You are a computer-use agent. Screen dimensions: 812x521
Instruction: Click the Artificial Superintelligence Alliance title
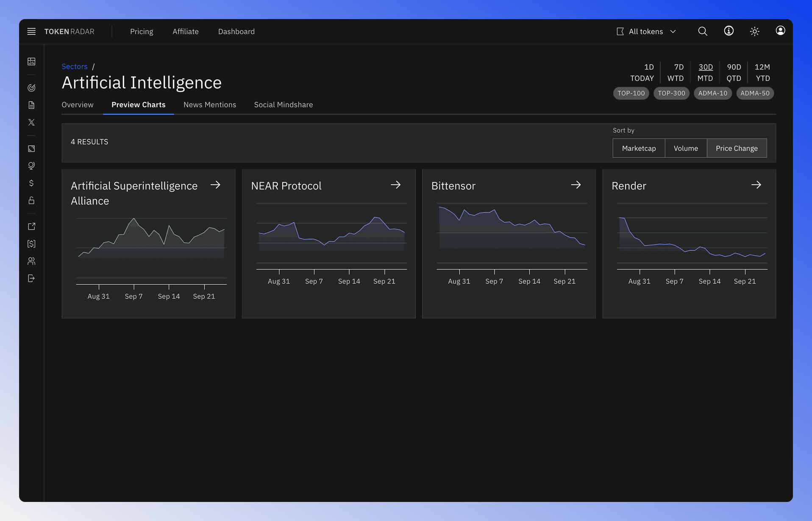click(134, 193)
